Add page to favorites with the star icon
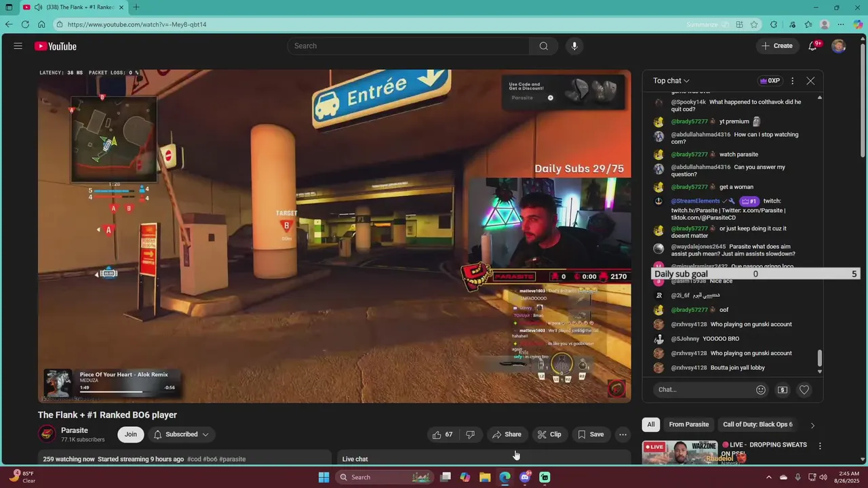 tap(754, 24)
